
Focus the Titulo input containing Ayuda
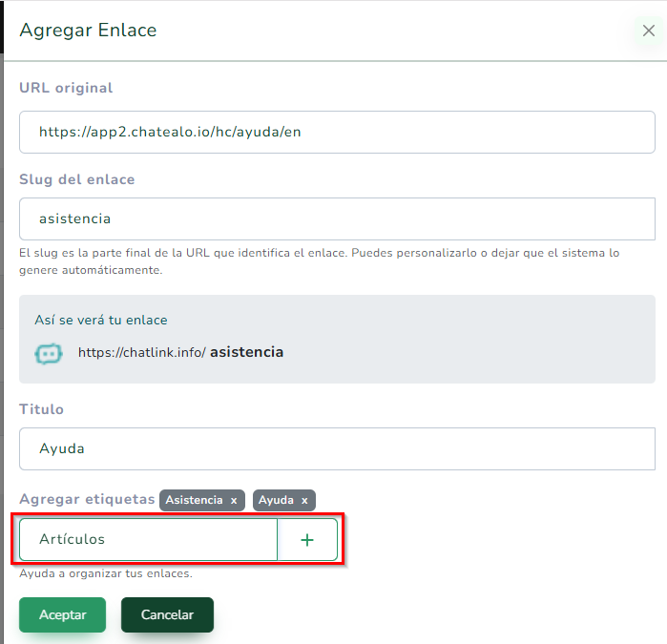click(337, 448)
